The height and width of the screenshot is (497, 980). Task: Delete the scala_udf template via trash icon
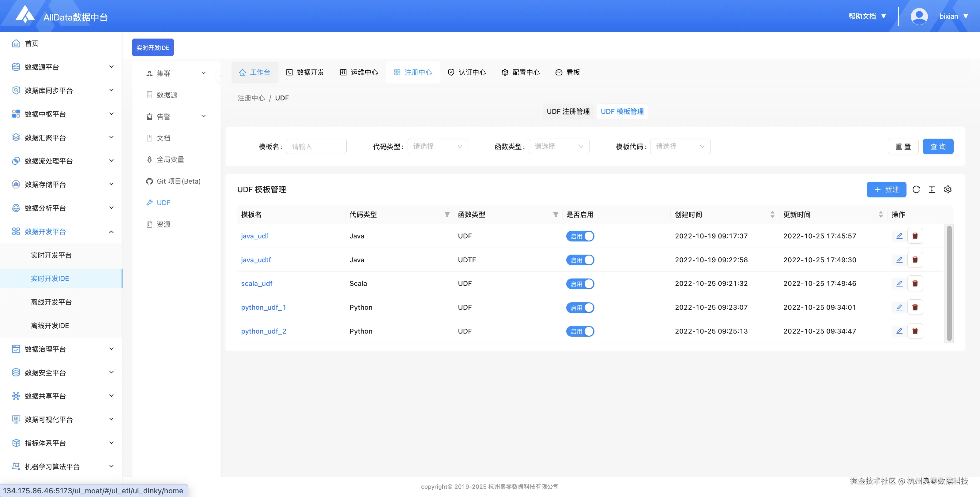(x=915, y=283)
